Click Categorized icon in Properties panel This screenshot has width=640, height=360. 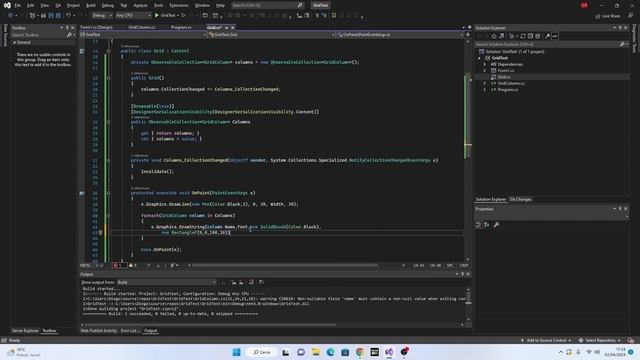point(479,225)
